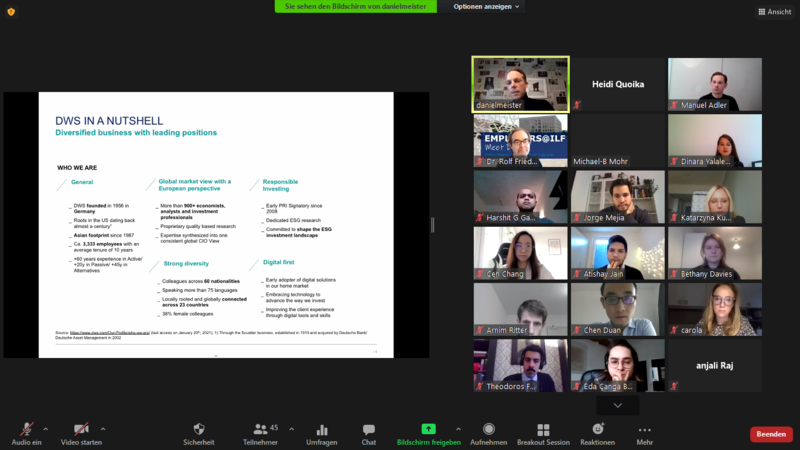Click the Responsible Investing heading on slide
The image size is (800, 450).
(x=280, y=185)
